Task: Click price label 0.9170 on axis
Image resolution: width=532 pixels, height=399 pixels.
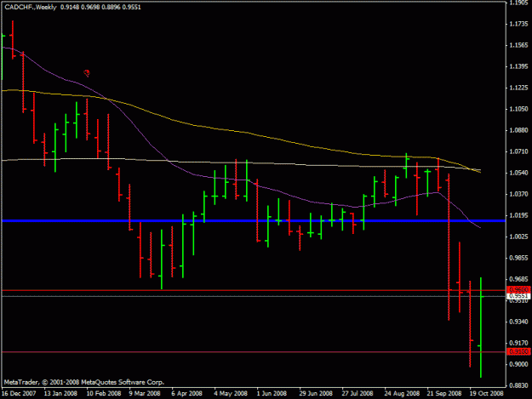Action: [x=518, y=343]
